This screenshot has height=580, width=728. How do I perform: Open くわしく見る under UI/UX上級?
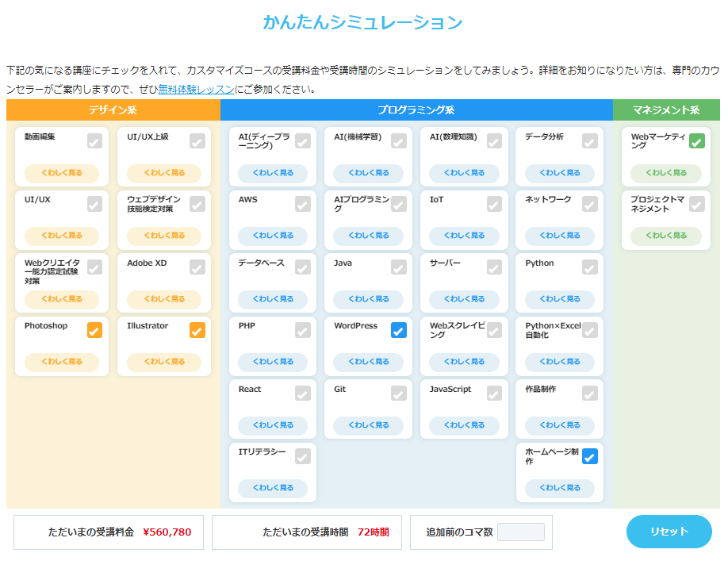click(x=164, y=173)
